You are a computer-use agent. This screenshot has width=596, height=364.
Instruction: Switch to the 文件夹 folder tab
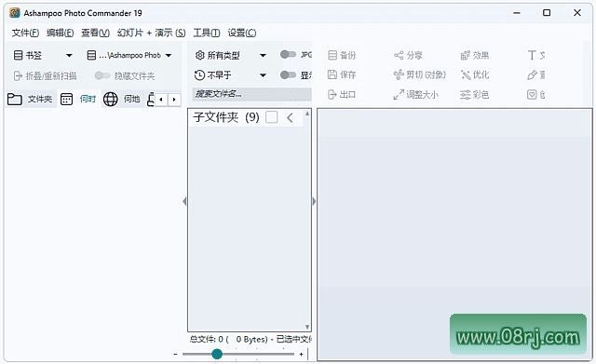click(30, 100)
